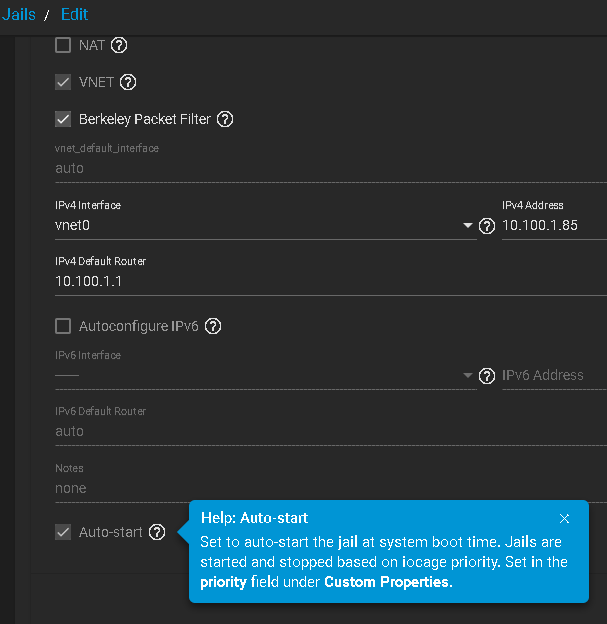Close the Auto-start help tooltip

point(565,518)
